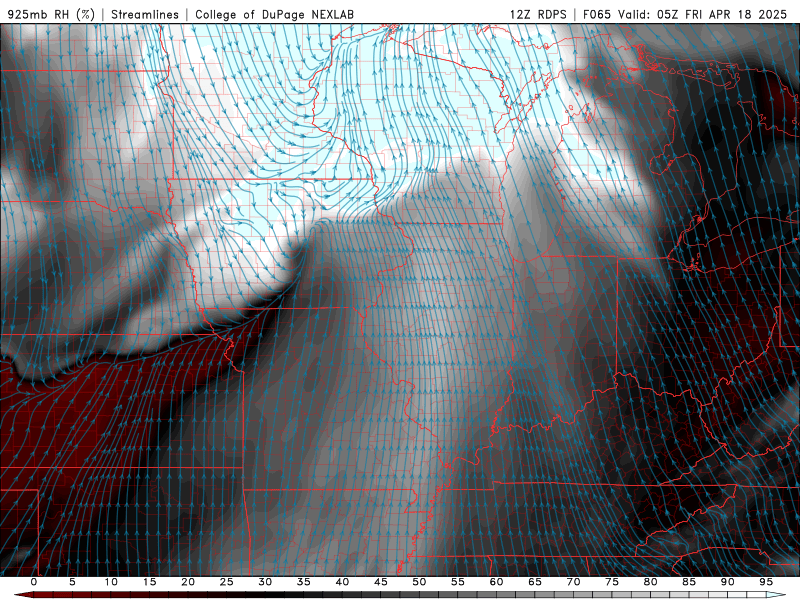Image resolution: width=800 pixels, height=600 pixels.
Task: Click the 55 label on the colorbar
Action: tap(458, 582)
